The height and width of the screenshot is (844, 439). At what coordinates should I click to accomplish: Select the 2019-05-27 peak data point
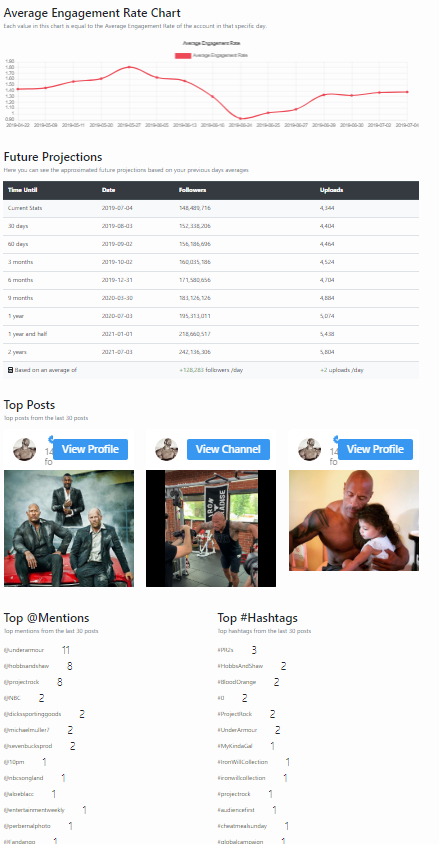point(129,67)
